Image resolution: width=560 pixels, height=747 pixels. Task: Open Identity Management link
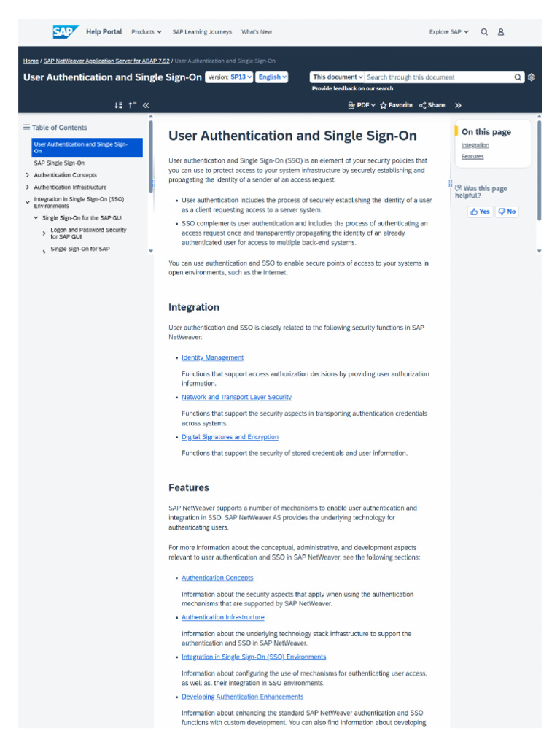pyautogui.click(x=212, y=357)
